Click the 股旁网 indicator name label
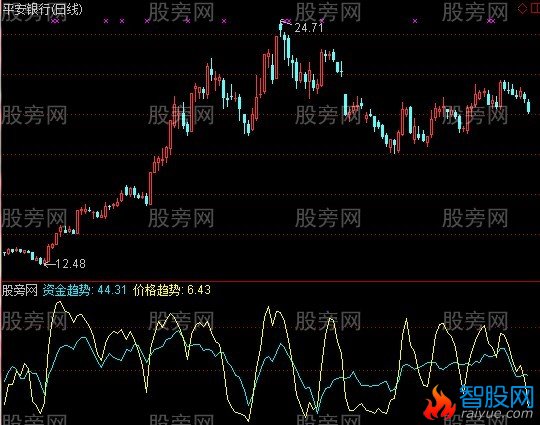540x425 pixels. (20, 290)
